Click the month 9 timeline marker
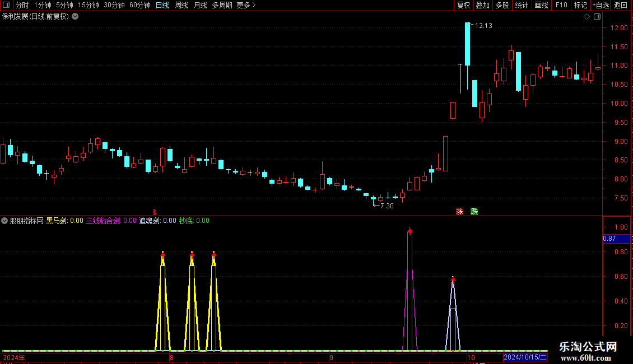The image size is (633, 364). pos(331,358)
